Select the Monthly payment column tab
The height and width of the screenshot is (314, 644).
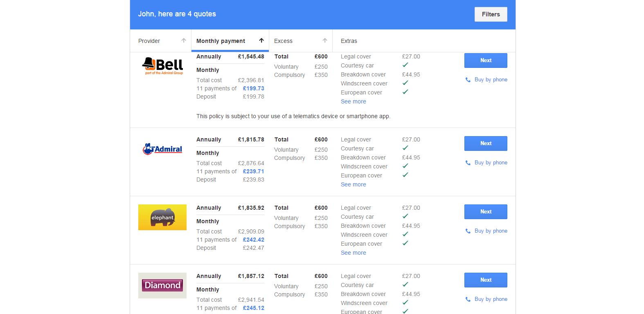pos(230,41)
